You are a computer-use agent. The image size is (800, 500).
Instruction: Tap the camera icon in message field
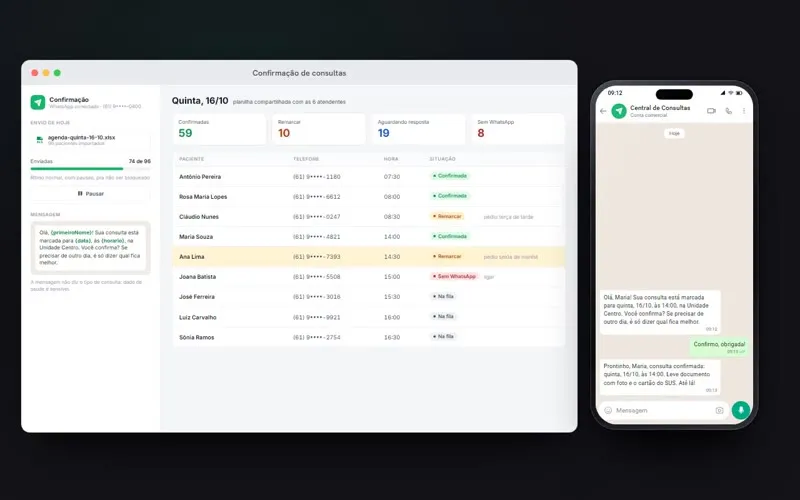coord(719,410)
